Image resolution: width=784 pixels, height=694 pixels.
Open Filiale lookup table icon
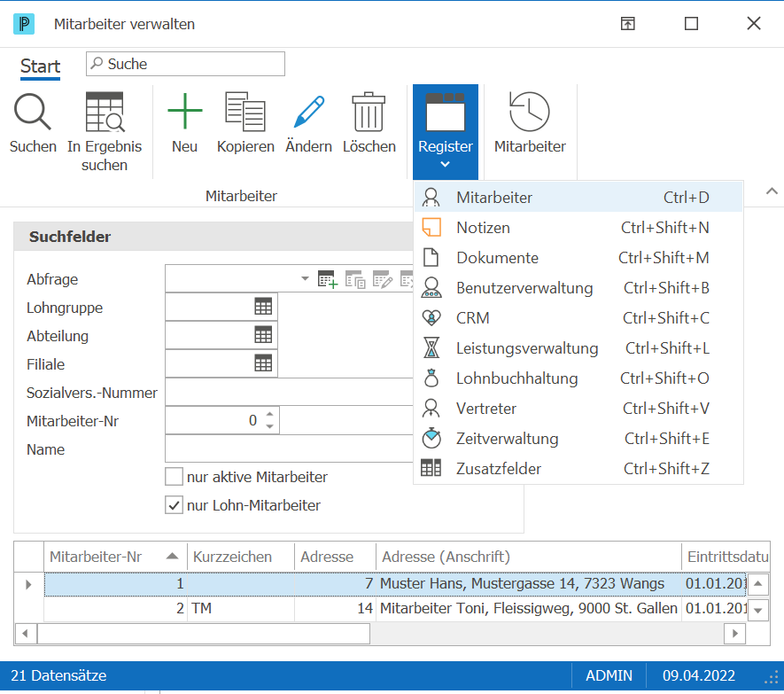point(263,363)
